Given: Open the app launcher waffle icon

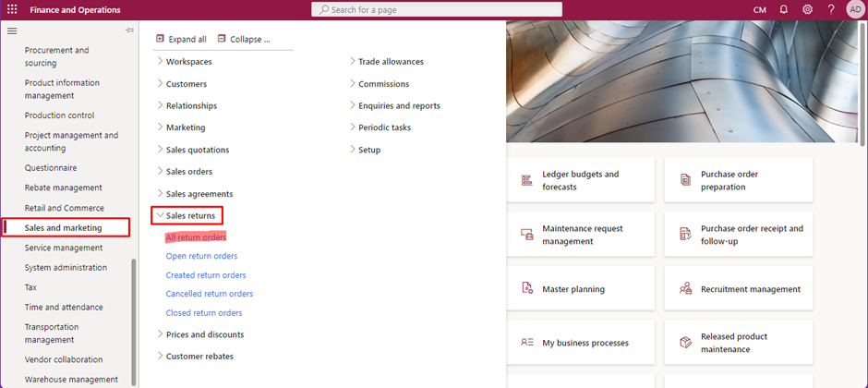Looking at the screenshot, I should (x=12, y=9).
